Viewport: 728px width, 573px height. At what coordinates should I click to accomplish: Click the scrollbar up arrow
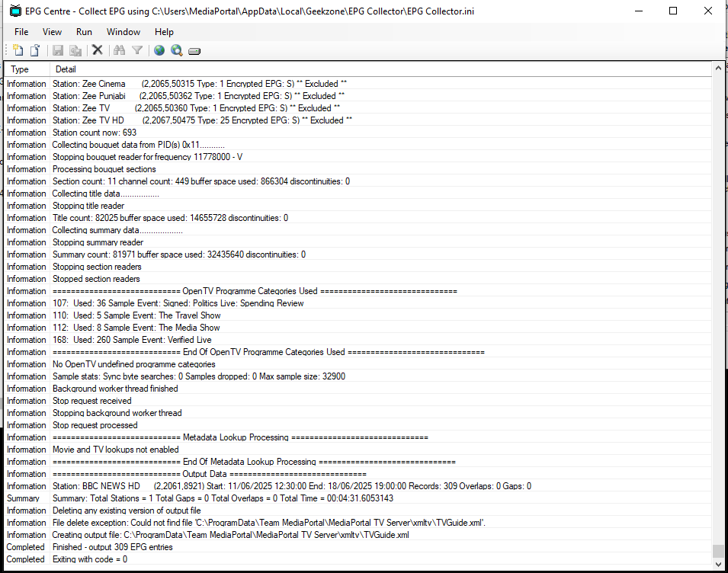(x=717, y=69)
